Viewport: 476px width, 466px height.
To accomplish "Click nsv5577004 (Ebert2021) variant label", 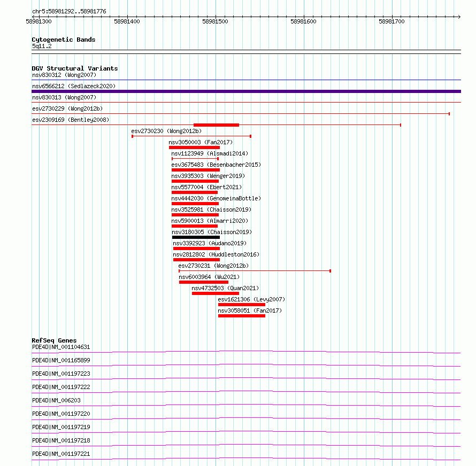I will (x=206, y=187).
